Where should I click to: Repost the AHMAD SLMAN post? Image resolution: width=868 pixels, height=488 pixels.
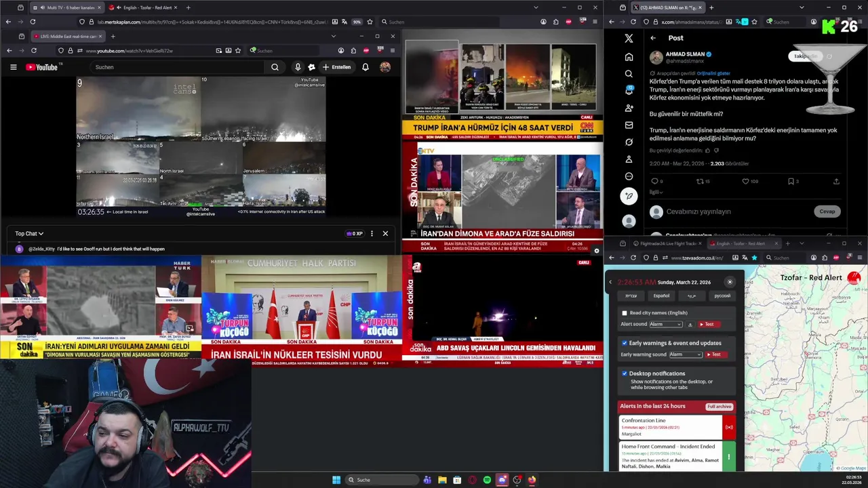coord(700,181)
